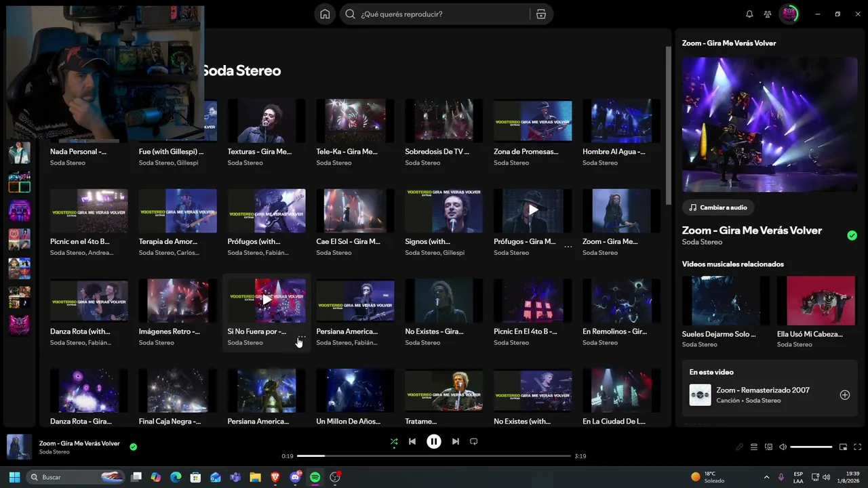868x488 pixels.
Task: Enter full screen mode
Action: 858,447
